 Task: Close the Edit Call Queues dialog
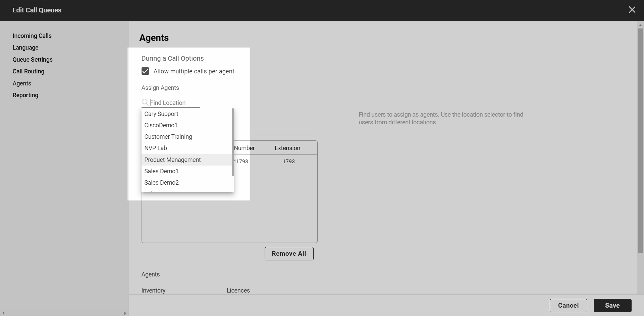click(x=632, y=9)
